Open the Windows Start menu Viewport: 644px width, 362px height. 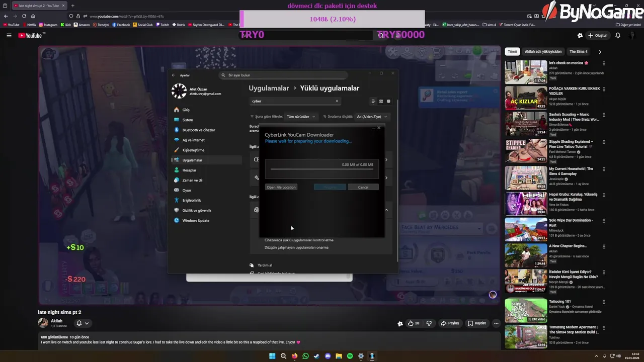[x=272, y=356]
